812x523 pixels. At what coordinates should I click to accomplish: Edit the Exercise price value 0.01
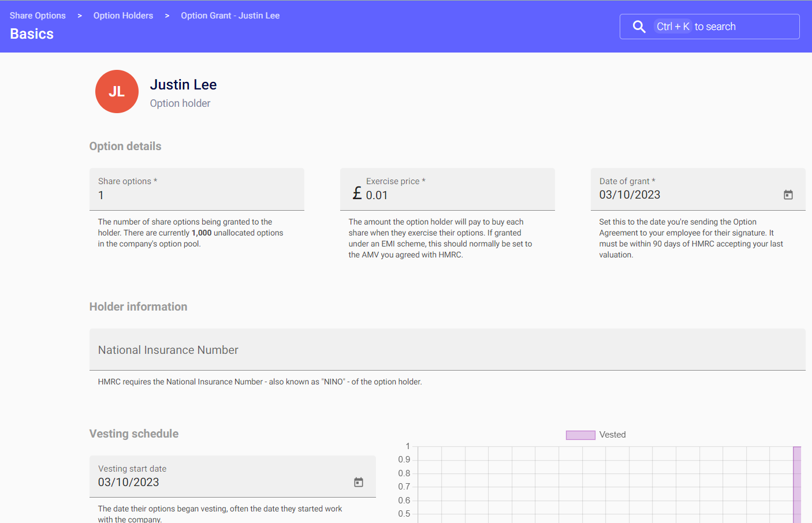coord(377,195)
